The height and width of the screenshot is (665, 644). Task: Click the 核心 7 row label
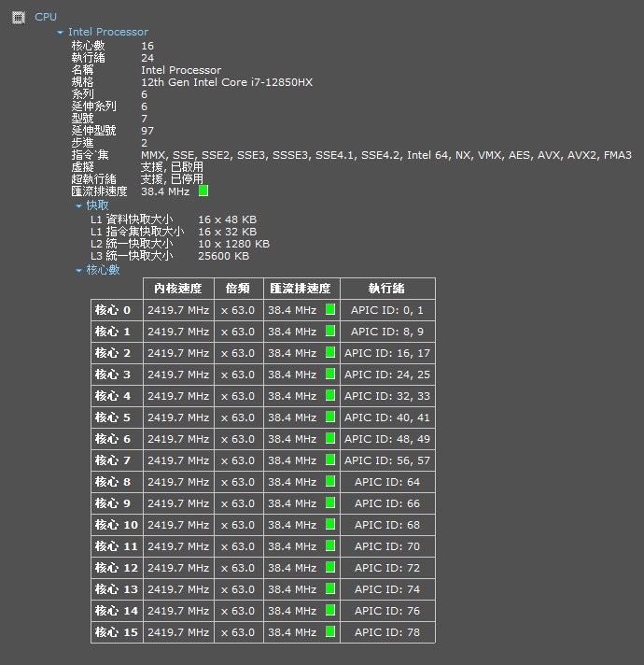(x=117, y=460)
